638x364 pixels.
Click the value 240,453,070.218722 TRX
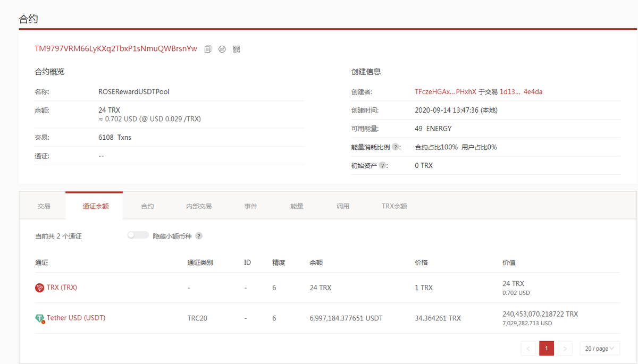point(540,314)
